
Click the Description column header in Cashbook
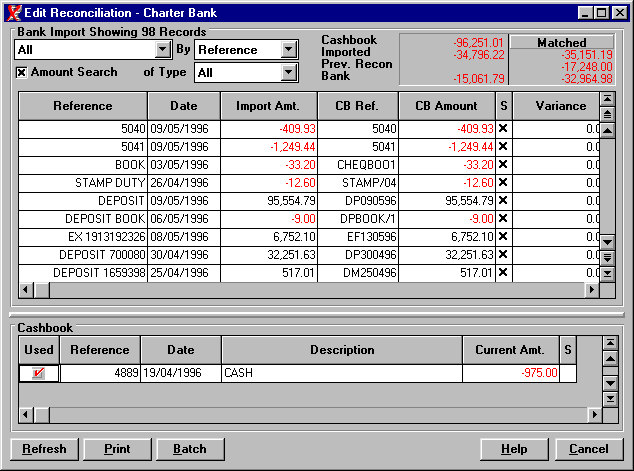(342, 350)
